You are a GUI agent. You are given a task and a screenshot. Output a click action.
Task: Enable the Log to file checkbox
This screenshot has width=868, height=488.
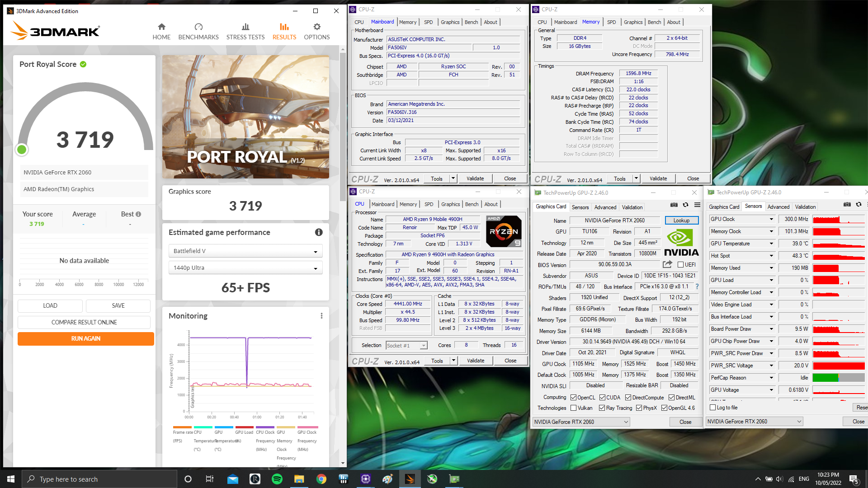point(713,408)
